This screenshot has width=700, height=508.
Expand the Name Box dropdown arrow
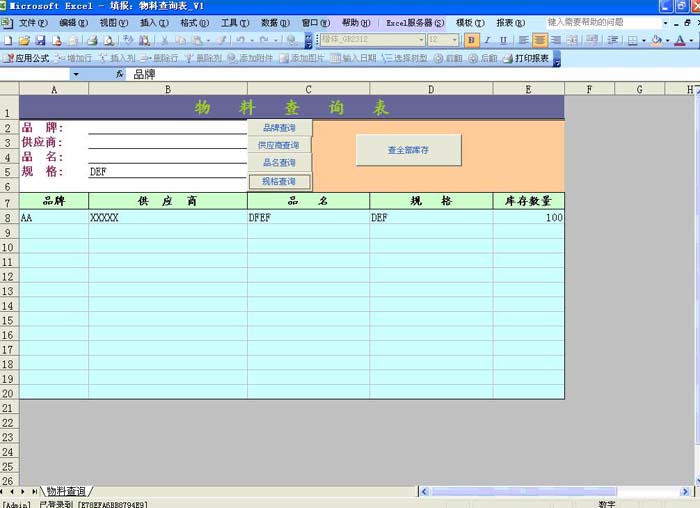pyautogui.click(x=75, y=74)
